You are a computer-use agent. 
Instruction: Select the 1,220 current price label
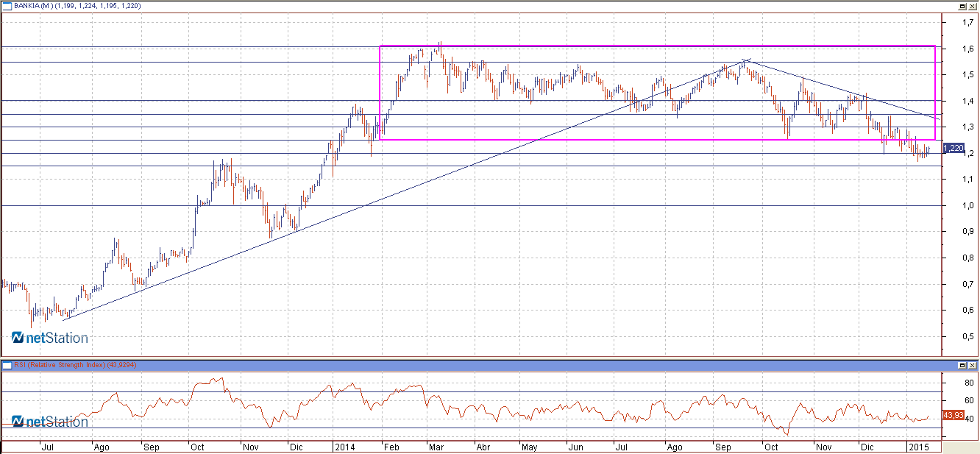point(953,148)
